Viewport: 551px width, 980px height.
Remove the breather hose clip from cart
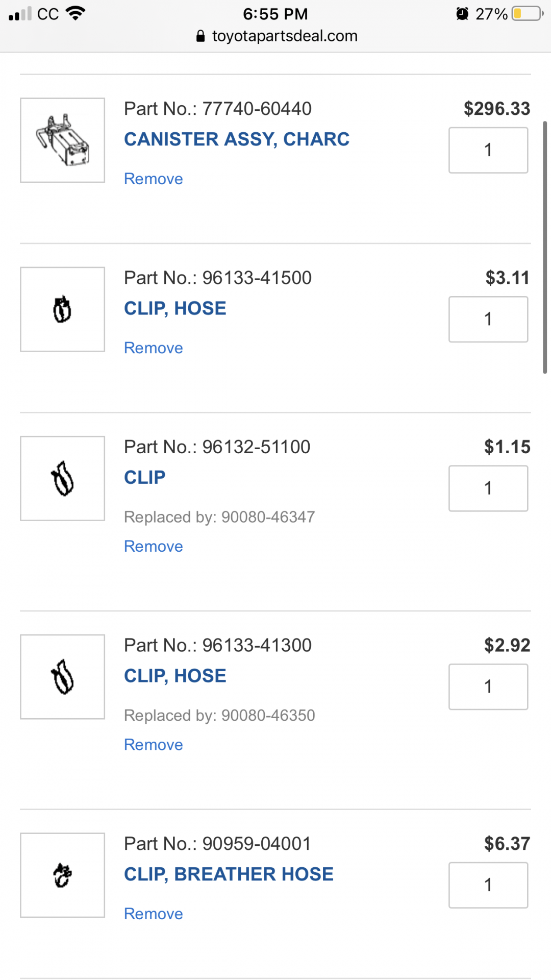154,914
